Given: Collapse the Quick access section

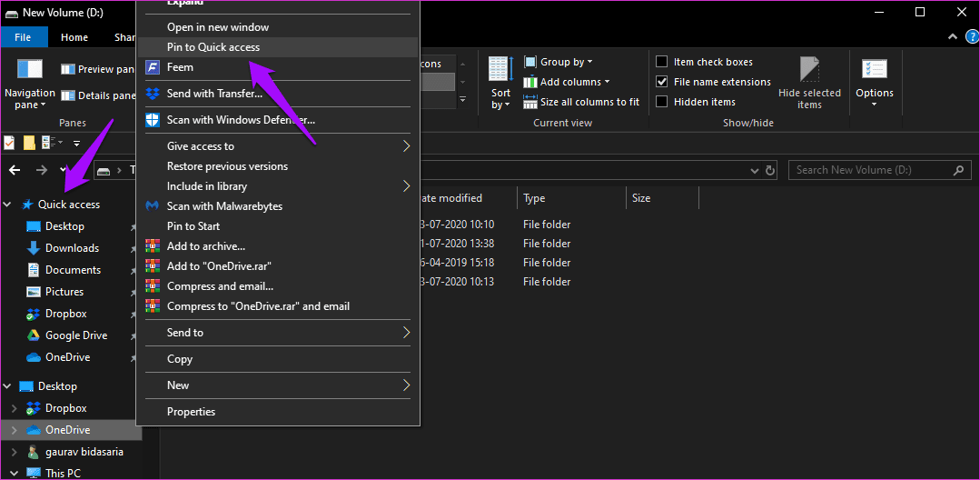Looking at the screenshot, I should 7,205.
